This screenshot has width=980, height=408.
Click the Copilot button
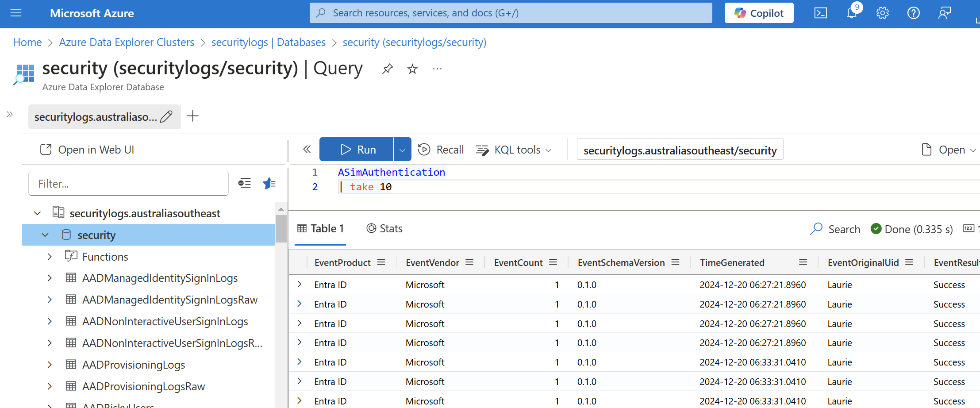759,13
